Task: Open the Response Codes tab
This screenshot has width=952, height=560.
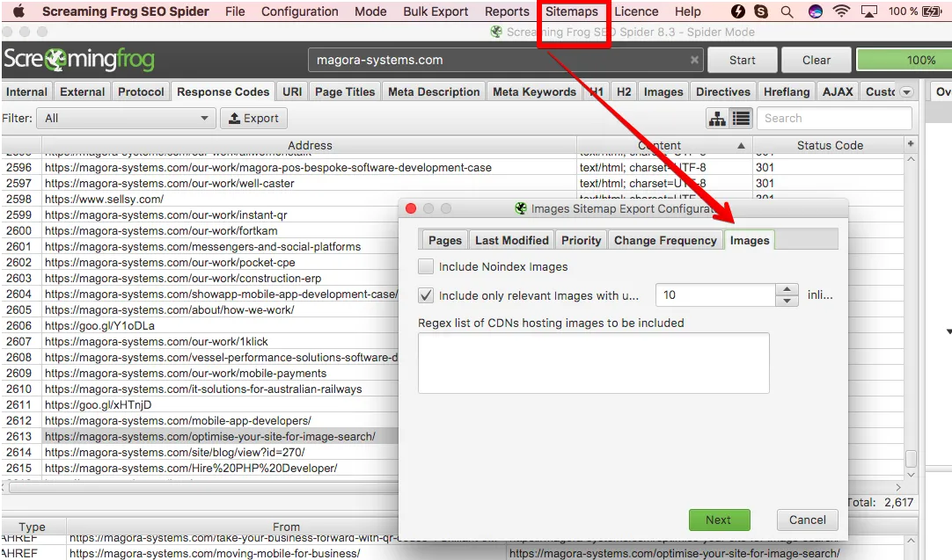Action: point(223,91)
